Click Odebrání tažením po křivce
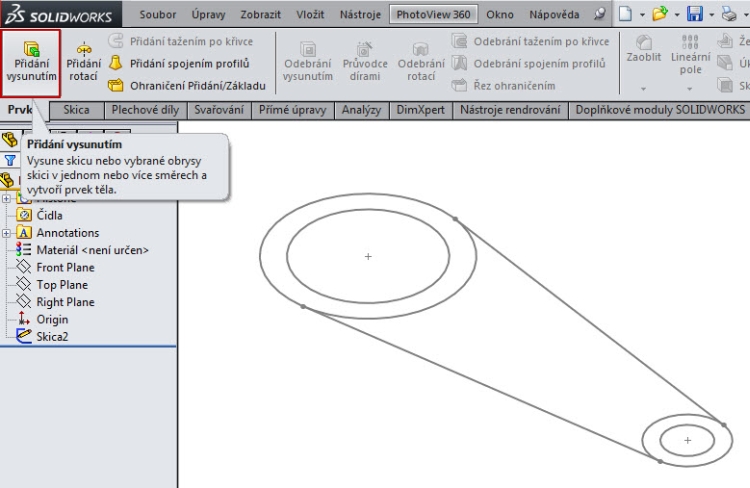This screenshot has width=750, height=488. point(530,41)
